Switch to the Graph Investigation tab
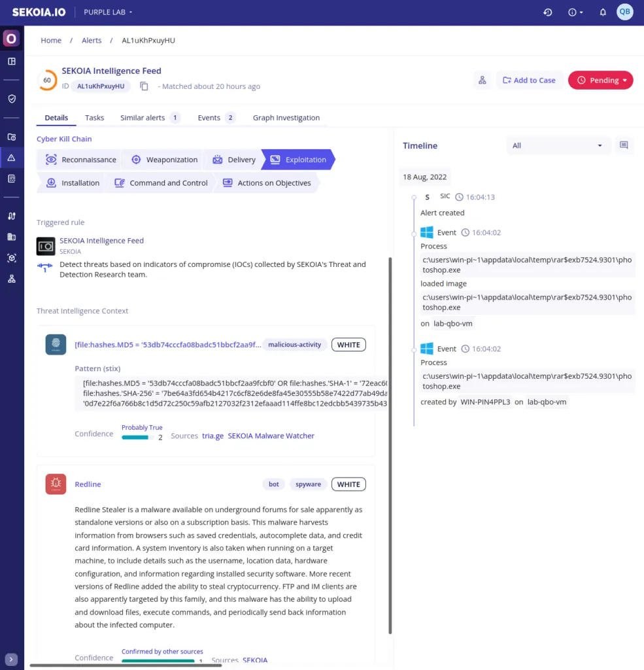644x670 pixels. [x=286, y=118]
